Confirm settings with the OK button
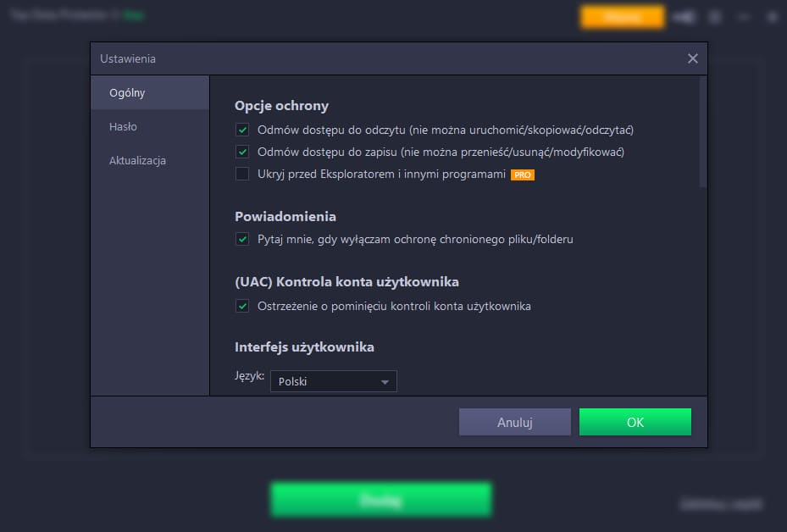This screenshot has height=532, width=787. click(x=635, y=422)
